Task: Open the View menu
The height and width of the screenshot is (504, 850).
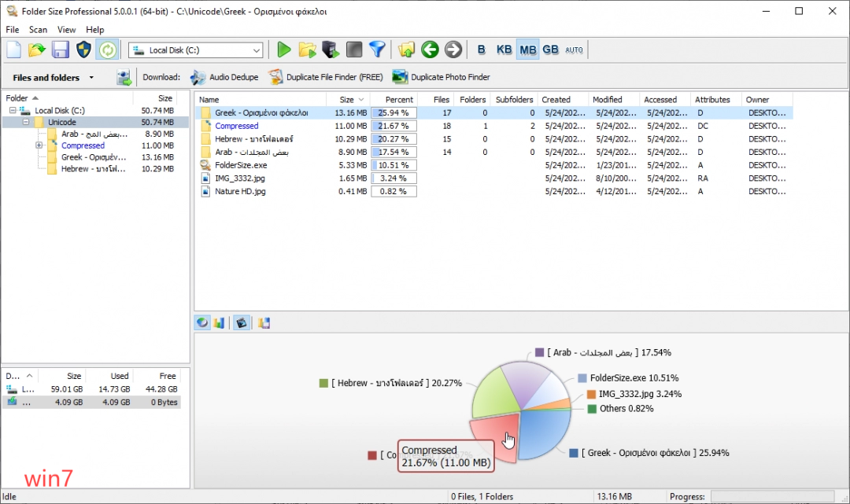Action: click(x=66, y=29)
